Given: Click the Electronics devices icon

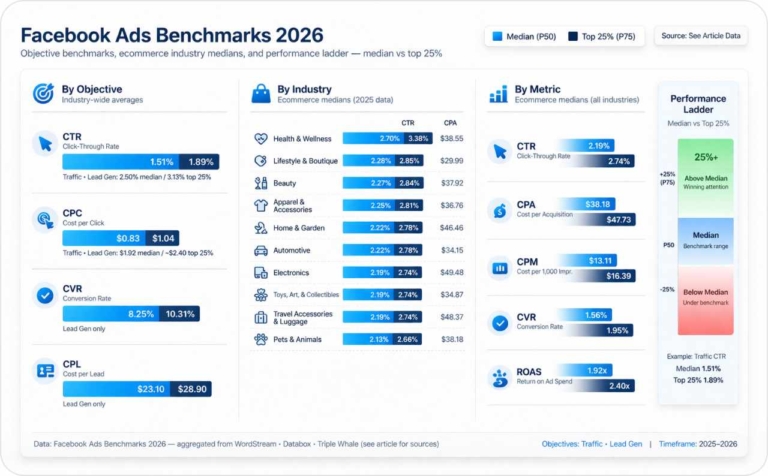Looking at the screenshot, I should (261, 272).
